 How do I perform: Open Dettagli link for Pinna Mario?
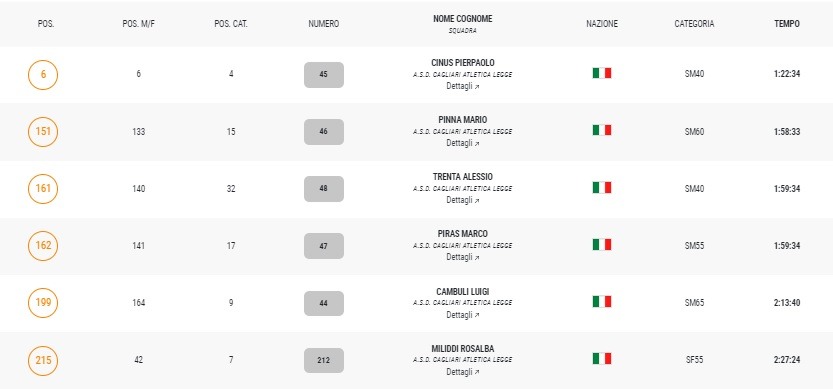(x=462, y=143)
